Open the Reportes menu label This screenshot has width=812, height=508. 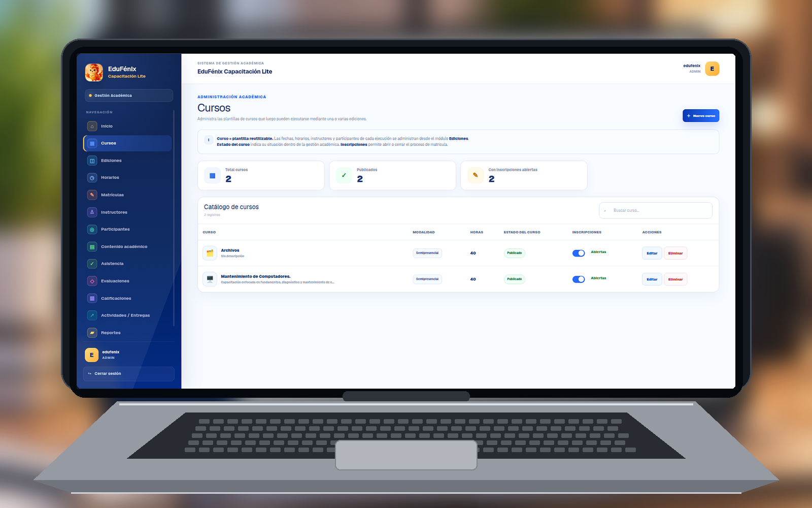(x=111, y=333)
